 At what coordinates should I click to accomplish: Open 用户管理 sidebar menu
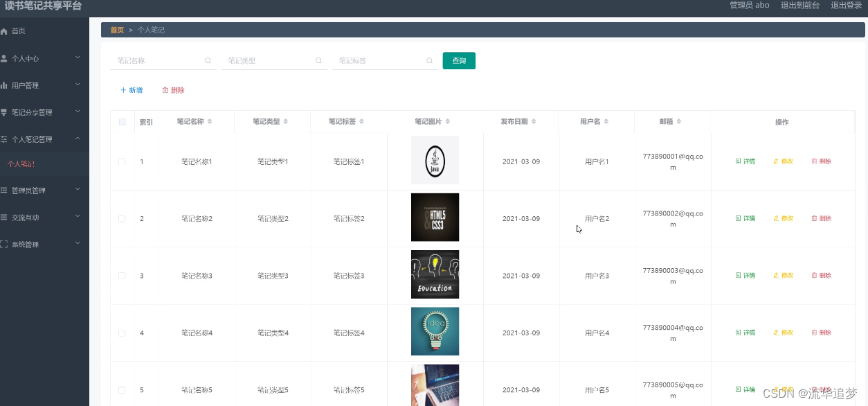tap(44, 85)
